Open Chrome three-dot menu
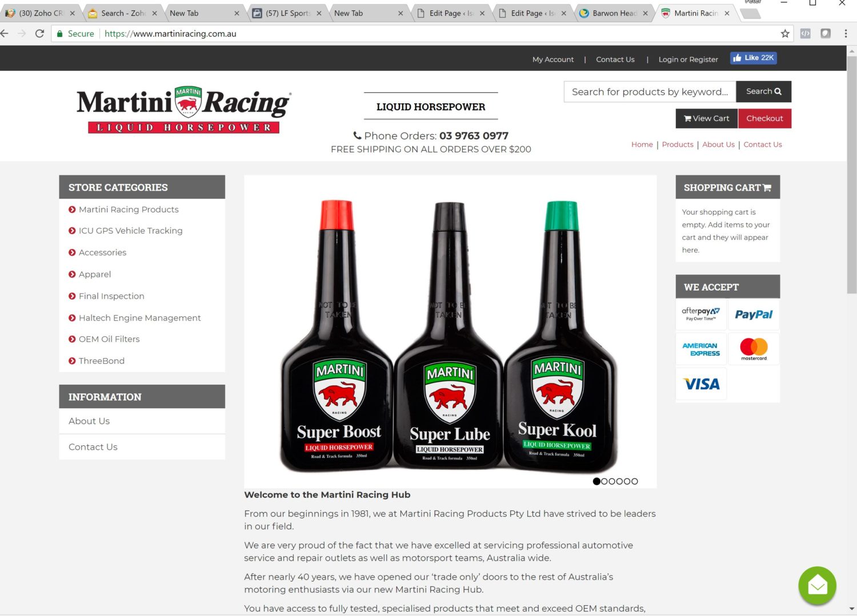The image size is (857, 616). coord(846,34)
